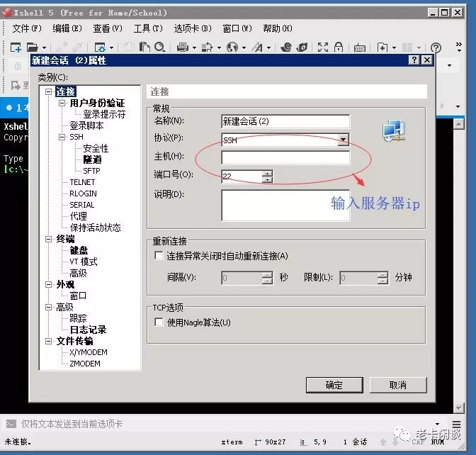476x455 pixels.
Task: Select SERIAL in category tree
Action: pyautogui.click(x=82, y=205)
